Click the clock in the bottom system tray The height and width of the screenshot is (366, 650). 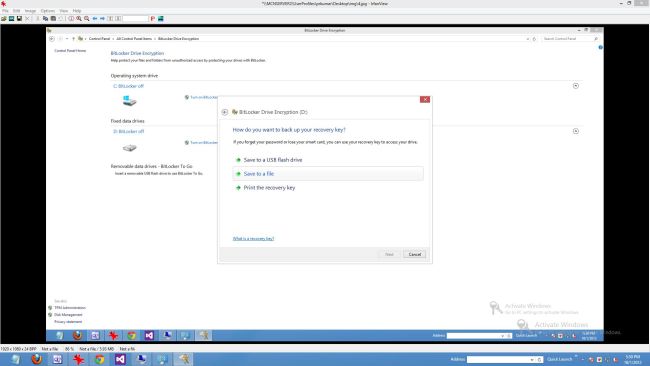click(x=633, y=360)
